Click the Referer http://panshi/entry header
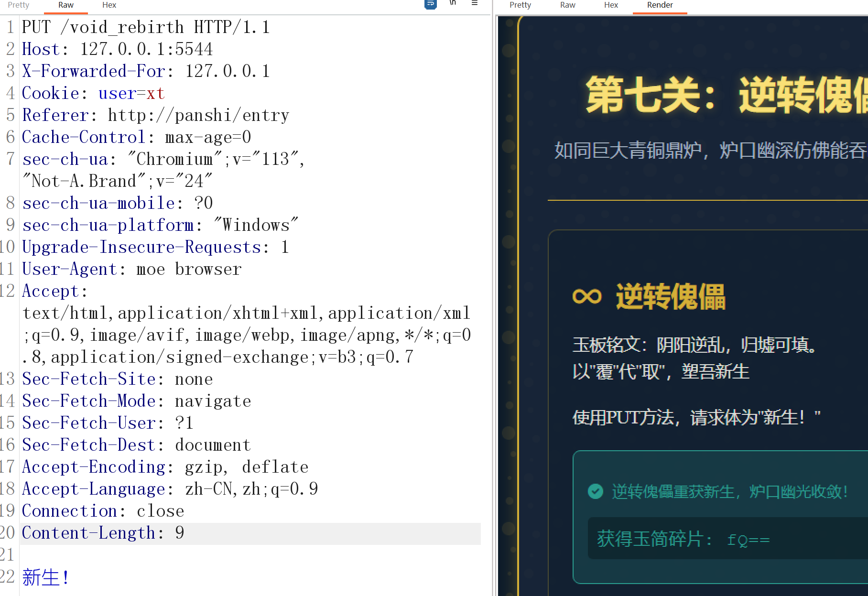Screen dimensions: 868x596 (x=155, y=115)
